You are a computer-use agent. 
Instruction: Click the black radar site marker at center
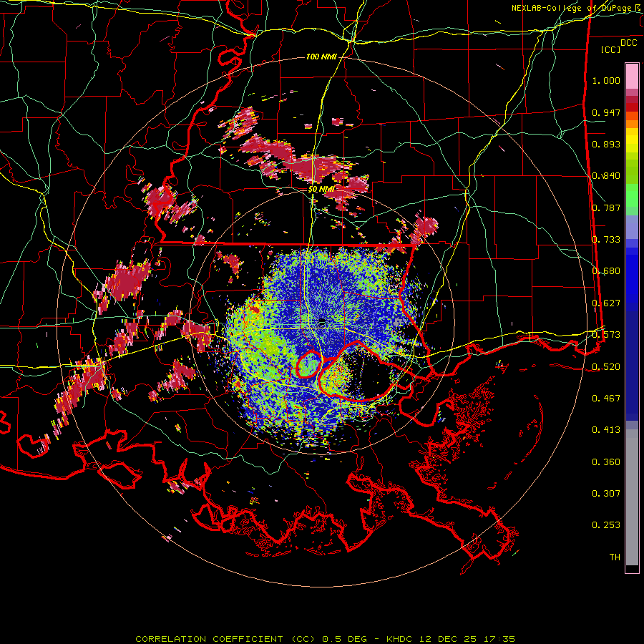(x=322, y=321)
